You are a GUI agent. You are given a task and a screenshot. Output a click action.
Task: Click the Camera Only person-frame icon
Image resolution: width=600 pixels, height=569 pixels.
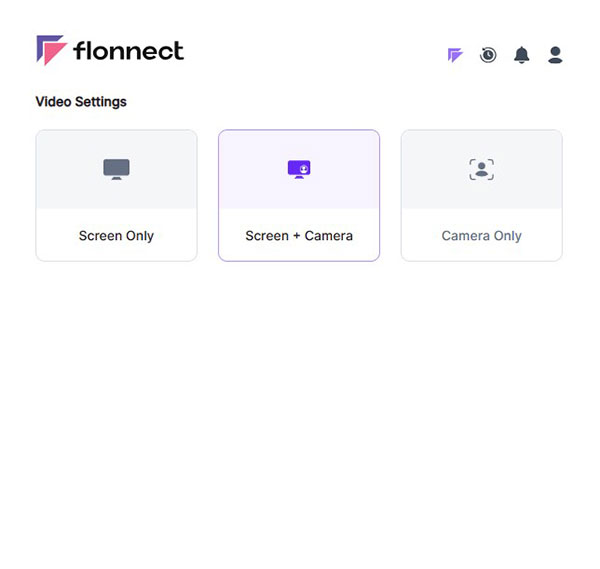click(x=481, y=169)
